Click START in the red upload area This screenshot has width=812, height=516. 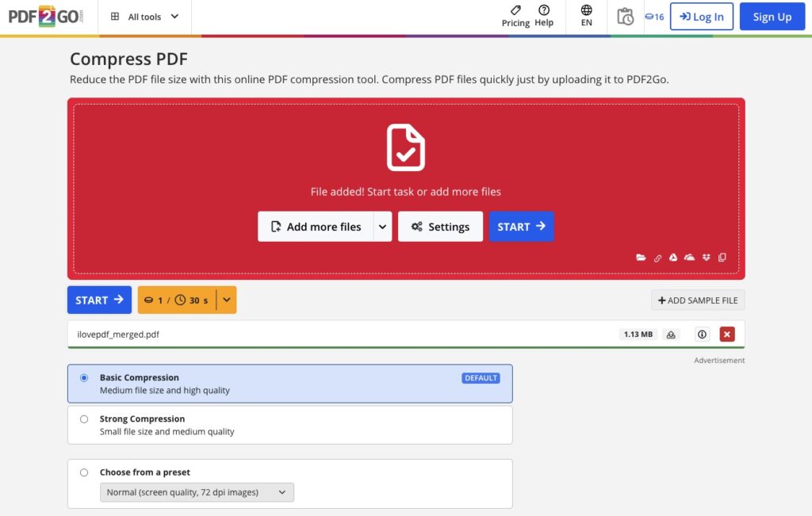[x=521, y=226]
